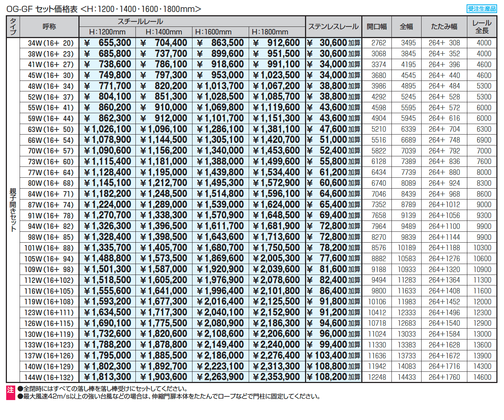Click row label 101W (16+88)
The image size is (504, 420).
49,248
